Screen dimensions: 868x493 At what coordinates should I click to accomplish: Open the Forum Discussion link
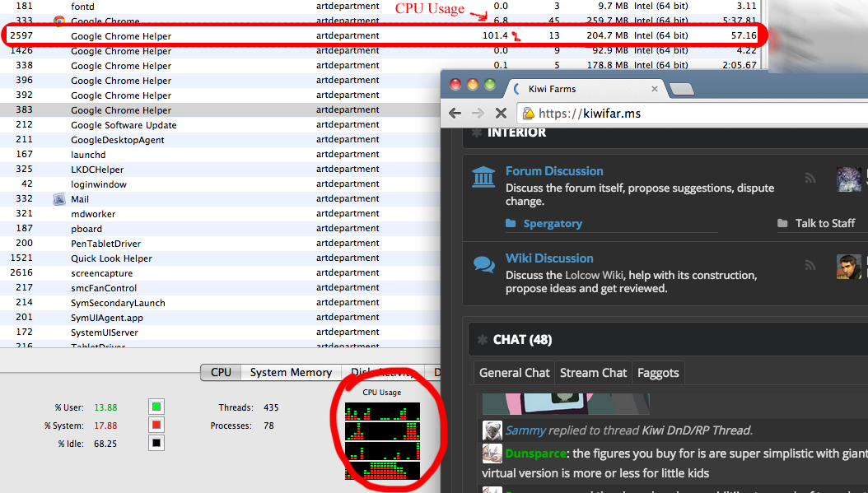[554, 171]
